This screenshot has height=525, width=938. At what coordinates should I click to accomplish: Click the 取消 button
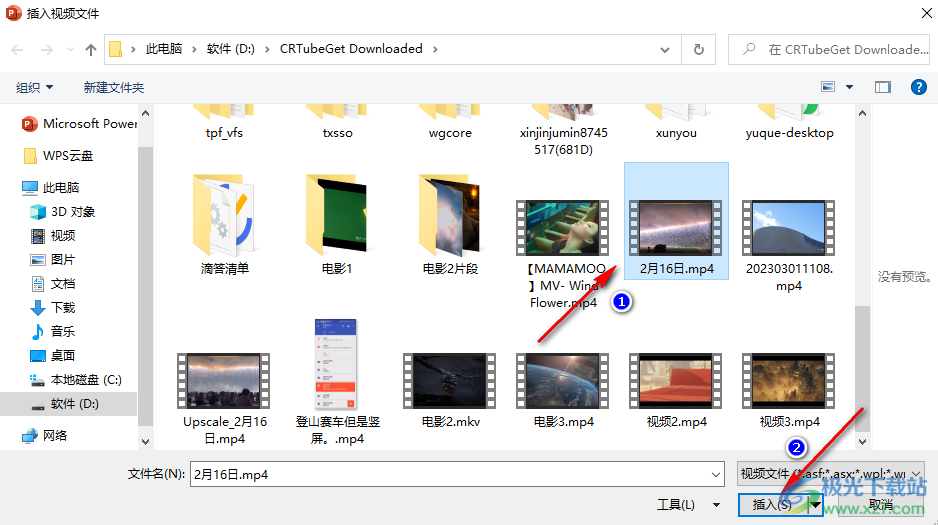point(880,505)
